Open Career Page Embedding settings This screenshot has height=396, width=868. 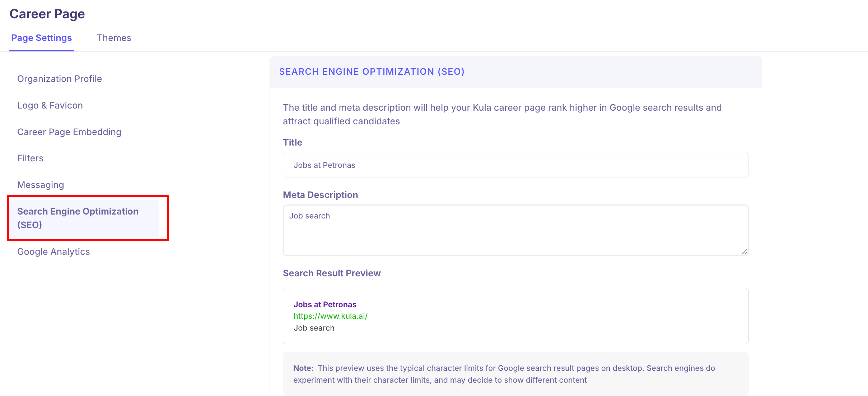pos(69,132)
